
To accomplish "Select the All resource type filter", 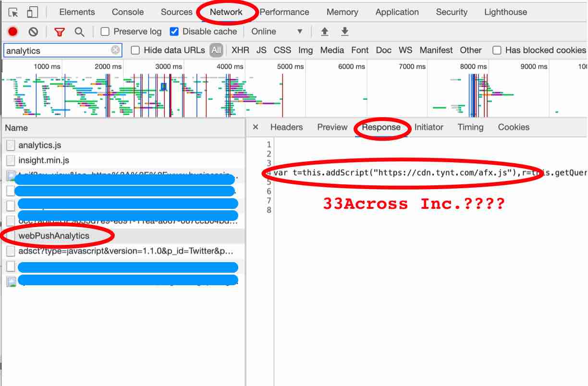I will pos(217,50).
